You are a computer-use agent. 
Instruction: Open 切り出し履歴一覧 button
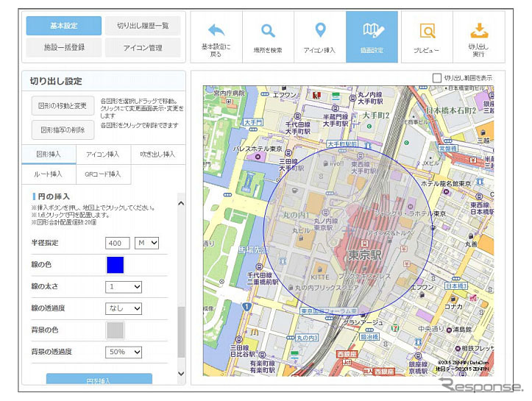143,26
